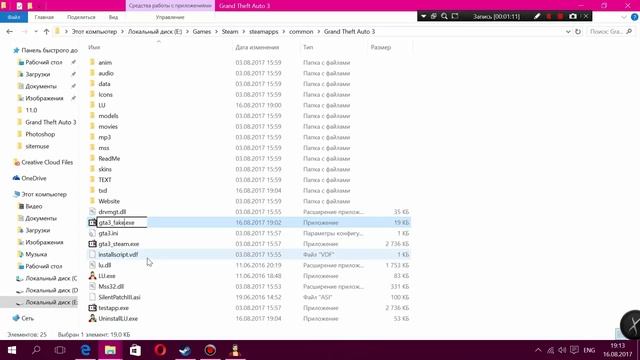Select the Mss32.dll file
This screenshot has height=360, width=640.
click(x=111, y=287)
